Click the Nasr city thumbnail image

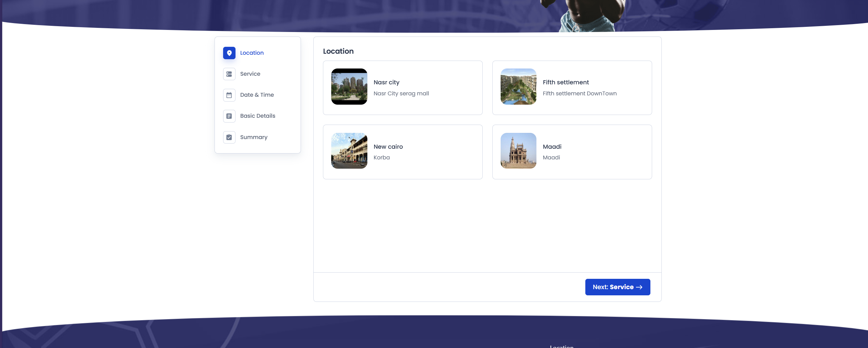coord(349,86)
